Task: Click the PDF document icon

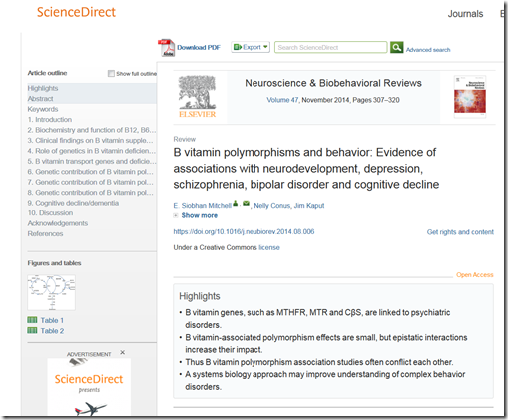Action: point(166,48)
